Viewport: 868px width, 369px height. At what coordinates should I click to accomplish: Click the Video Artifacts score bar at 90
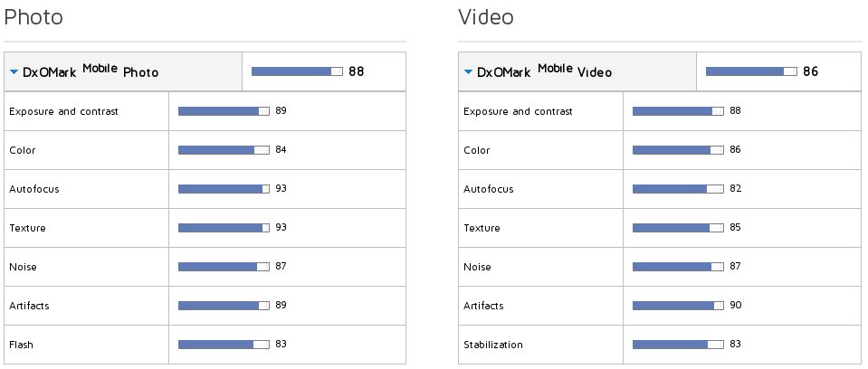click(678, 306)
